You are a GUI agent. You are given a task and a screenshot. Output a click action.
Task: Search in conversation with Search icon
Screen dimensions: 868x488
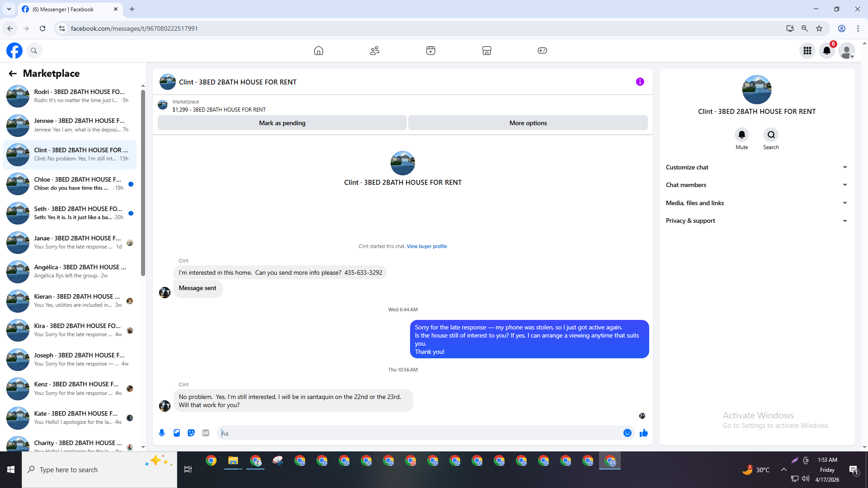[x=771, y=135]
